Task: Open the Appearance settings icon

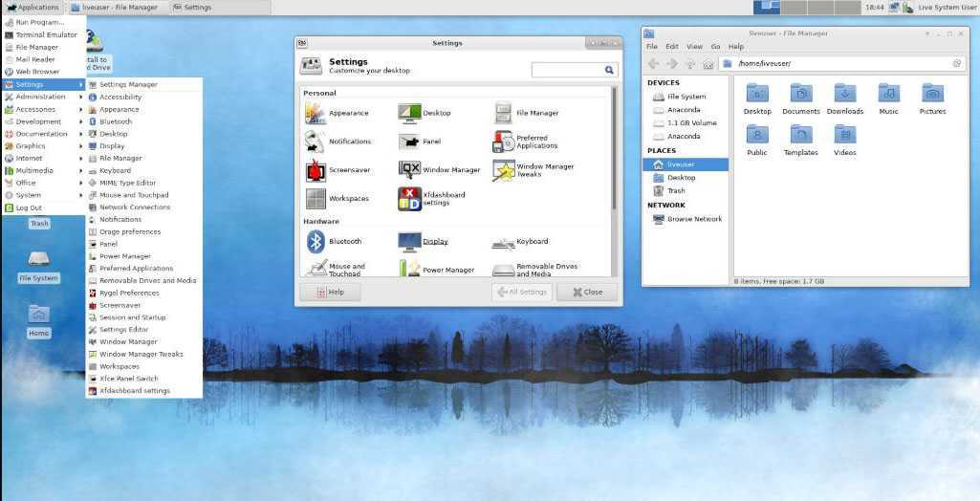Action: click(316, 113)
